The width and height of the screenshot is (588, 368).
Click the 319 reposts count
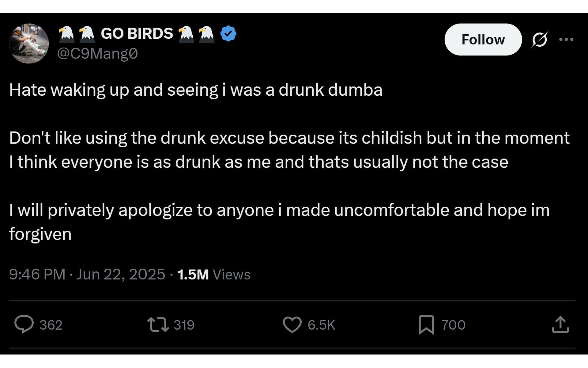pyautogui.click(x=184, y=325)
